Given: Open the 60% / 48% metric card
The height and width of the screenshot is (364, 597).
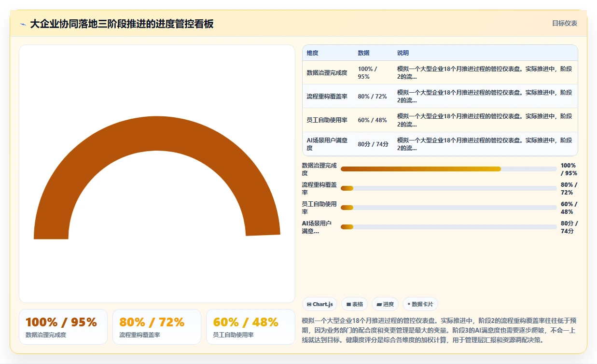Looking at the screenshot, I should point(250,327).
